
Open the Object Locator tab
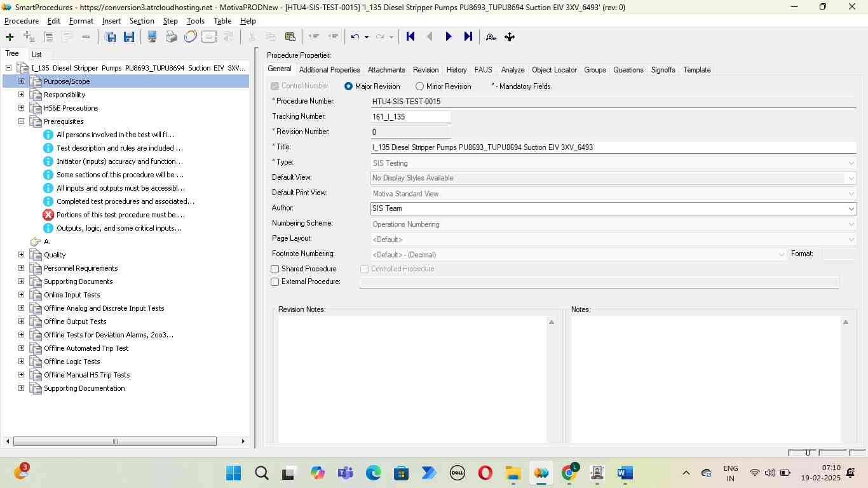click(x=554, y=70)
